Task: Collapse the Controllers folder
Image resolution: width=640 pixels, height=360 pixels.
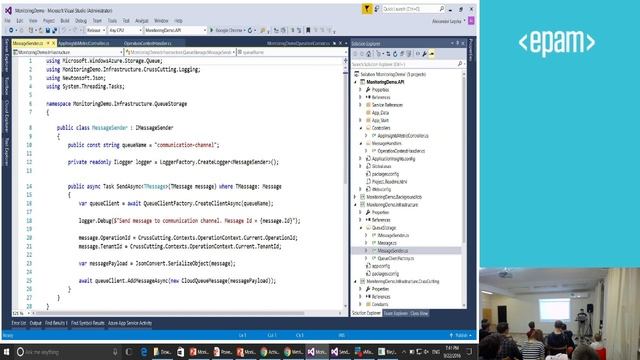Action: click(360, 128)
